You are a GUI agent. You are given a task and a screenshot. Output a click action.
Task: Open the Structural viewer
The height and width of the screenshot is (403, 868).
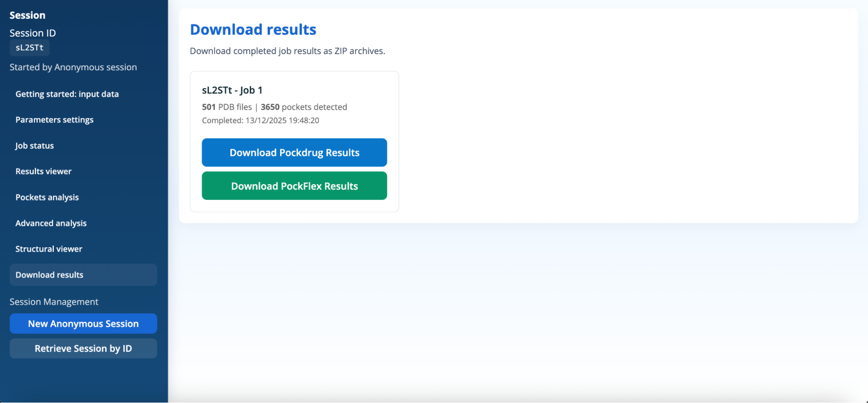click(83, 249)
